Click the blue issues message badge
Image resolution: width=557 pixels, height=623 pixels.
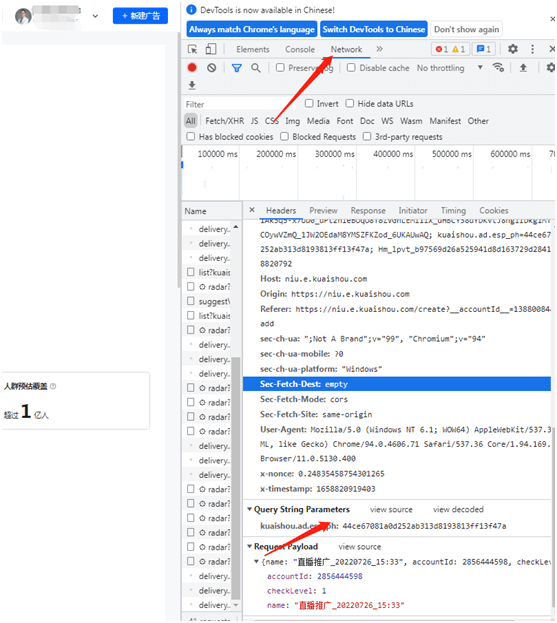click(x=484, y=49)
